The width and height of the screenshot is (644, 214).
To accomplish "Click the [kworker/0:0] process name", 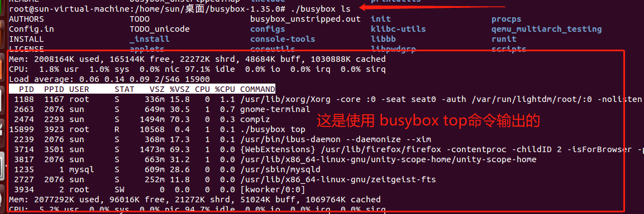I will [x=273, y=189].
